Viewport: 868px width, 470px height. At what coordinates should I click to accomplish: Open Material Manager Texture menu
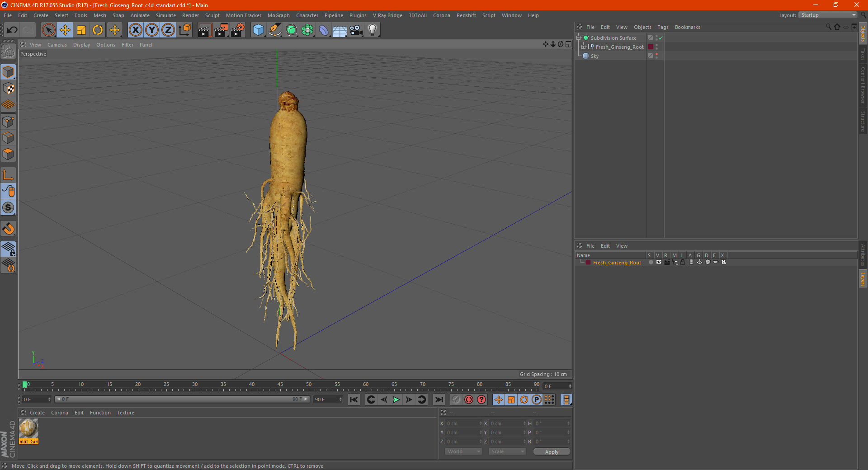(x=125, y=413)
